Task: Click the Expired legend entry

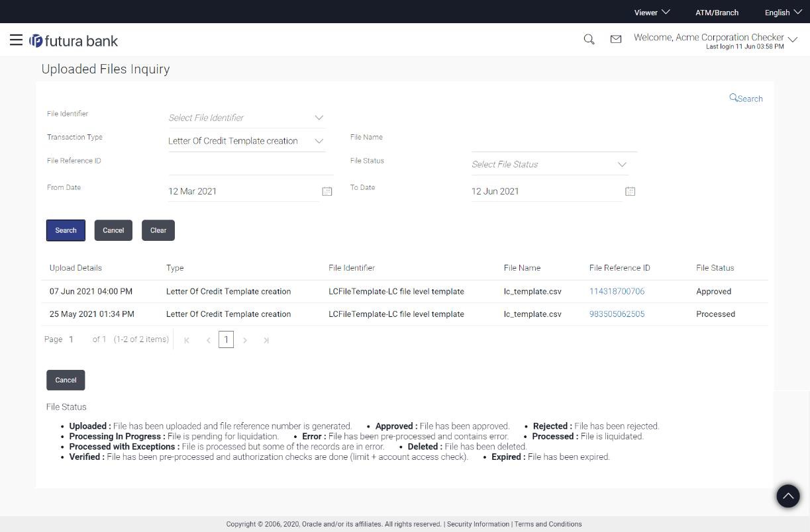Action: (x=550, y=457)
